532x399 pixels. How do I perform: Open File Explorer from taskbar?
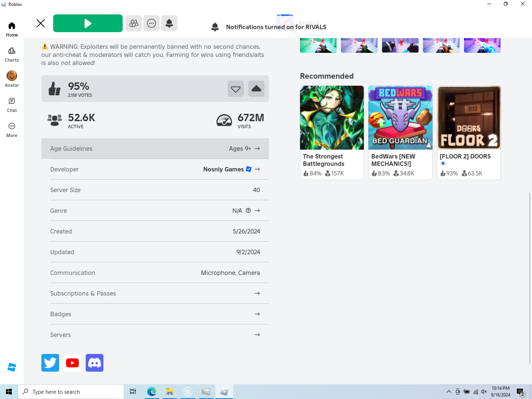(x=170, y=392)
